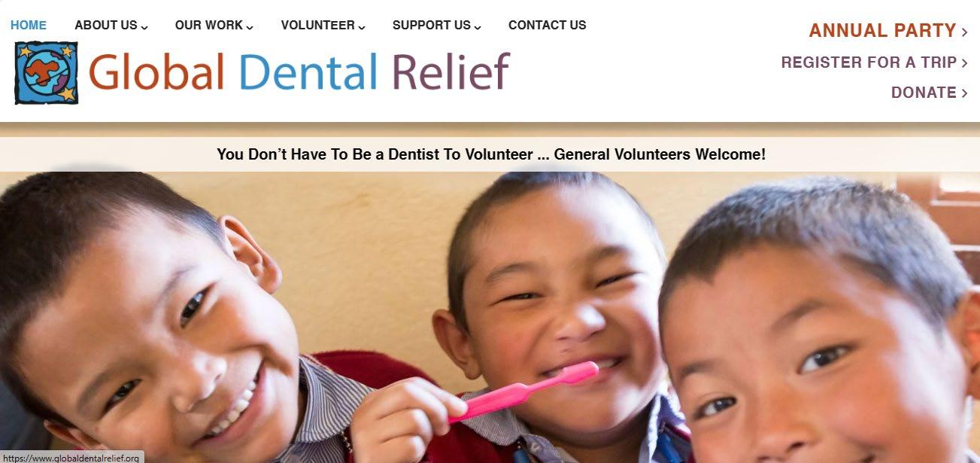Click the Global Dental Relief title text
Viewport: 980px width, 463px height.
[299, 72]
